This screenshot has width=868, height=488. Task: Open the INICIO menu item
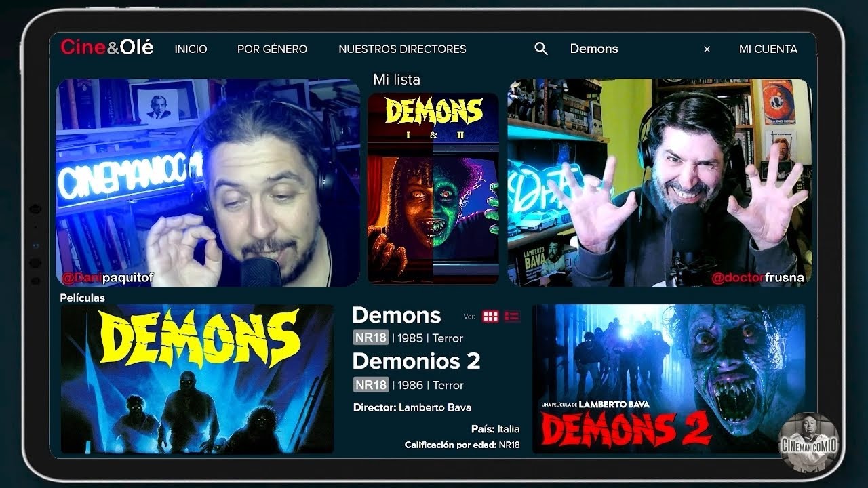pyautogui.click(x=191, y=49)
